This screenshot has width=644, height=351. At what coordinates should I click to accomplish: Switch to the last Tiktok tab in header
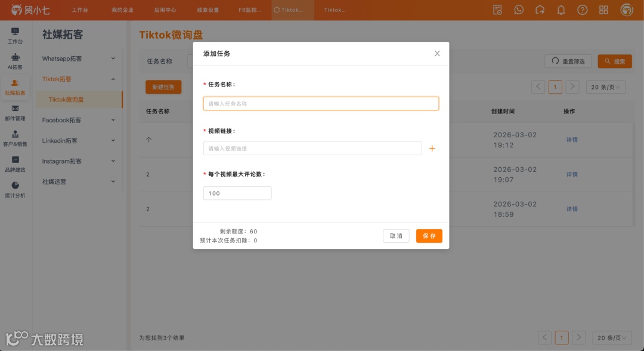tap(335, 10)
